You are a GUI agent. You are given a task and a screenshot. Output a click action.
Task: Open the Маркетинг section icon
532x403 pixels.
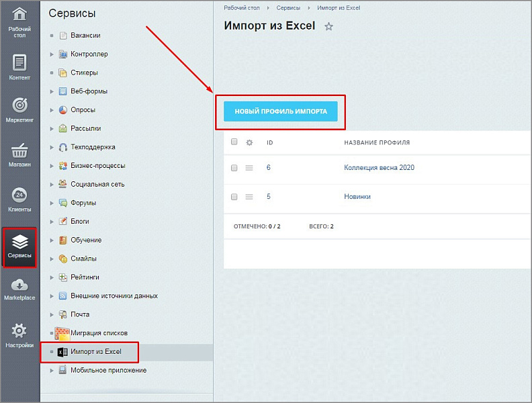click(x=19, y=107)
